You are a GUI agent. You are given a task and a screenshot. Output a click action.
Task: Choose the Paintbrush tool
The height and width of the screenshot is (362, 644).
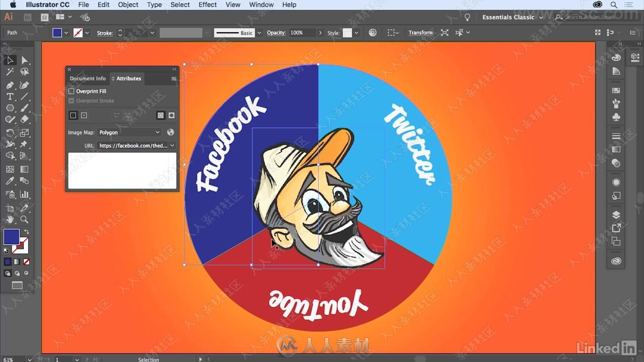tap(24, 108)
